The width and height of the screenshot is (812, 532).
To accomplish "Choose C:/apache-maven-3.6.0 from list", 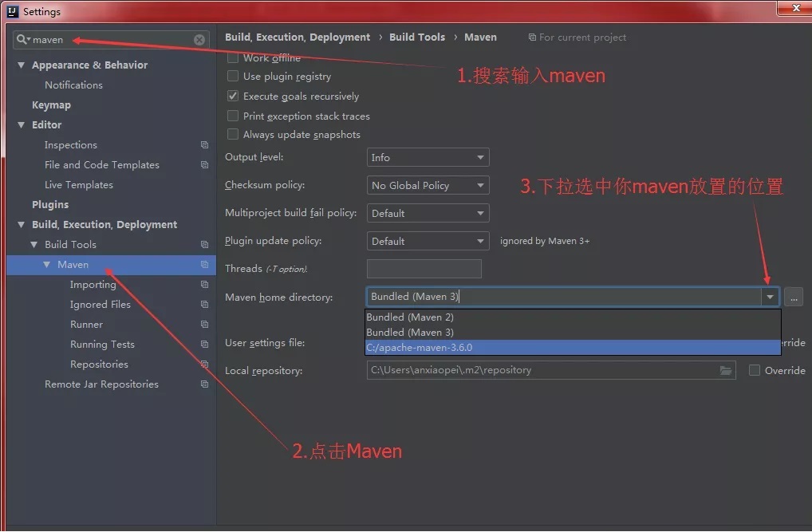I will tap(573, 348).
